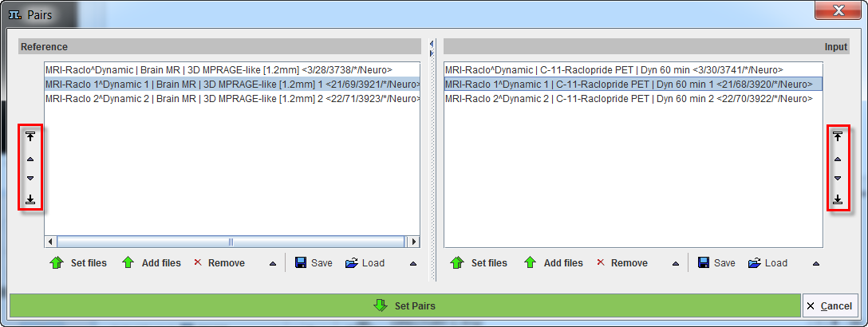Screen dimensions: 868x327
Task: Load a saved Reference file list
Action: (365, 263)
